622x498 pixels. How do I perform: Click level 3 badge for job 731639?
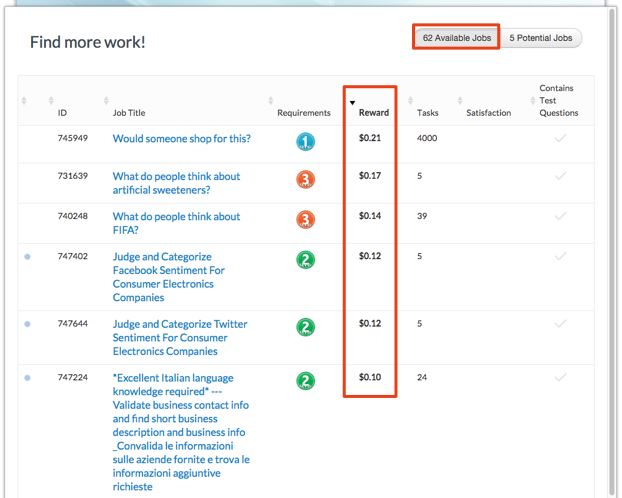pyautogui.click(x=305, y=179)
